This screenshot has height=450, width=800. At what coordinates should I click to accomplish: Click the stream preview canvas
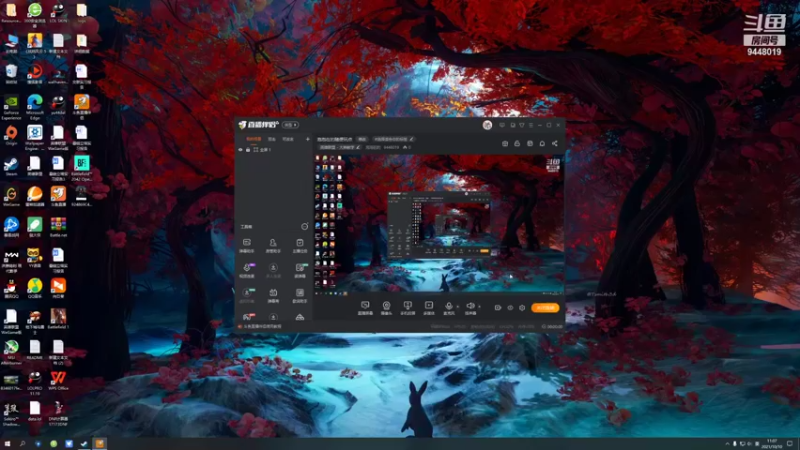point(439,224)
